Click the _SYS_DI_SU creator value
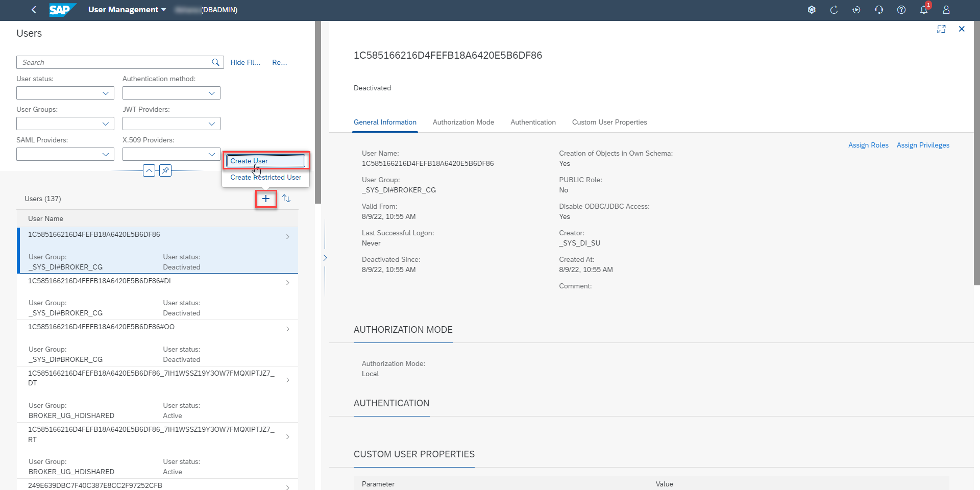Viewport: 980px width, 490px height. tap(579, 243)
